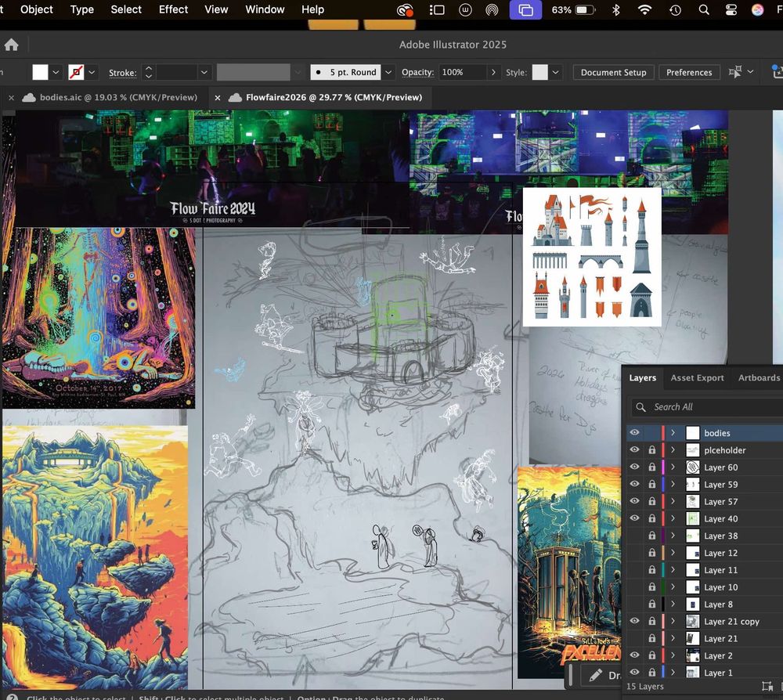Click the Style swatch
The image size is (783, 700).
pos(539,72)
